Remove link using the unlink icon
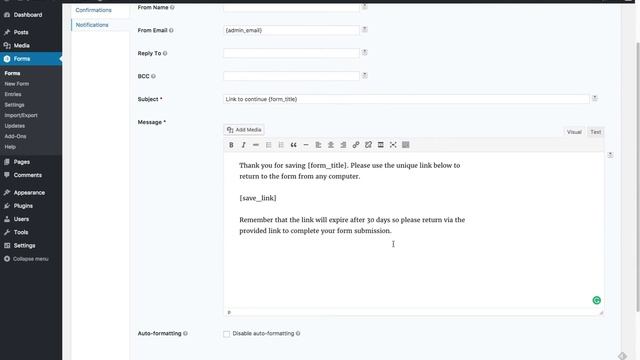This screenshot has width=640, height=360. [368, 145]
